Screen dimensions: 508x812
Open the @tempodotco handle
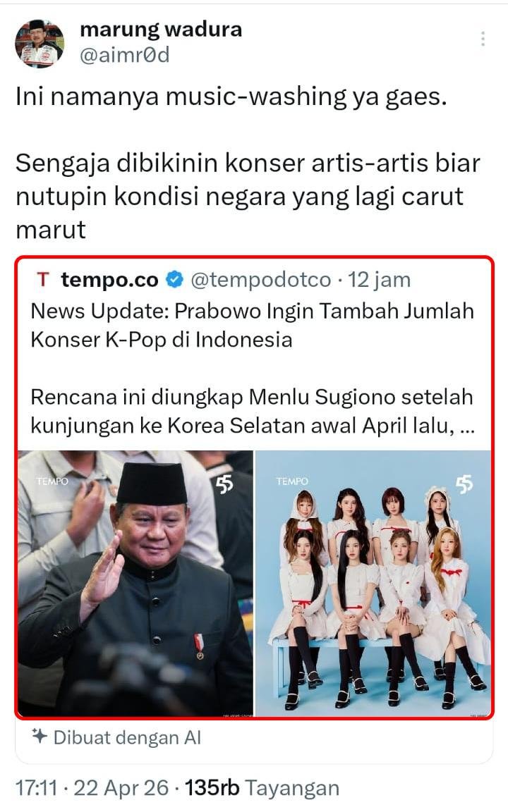tap(261, 280)
